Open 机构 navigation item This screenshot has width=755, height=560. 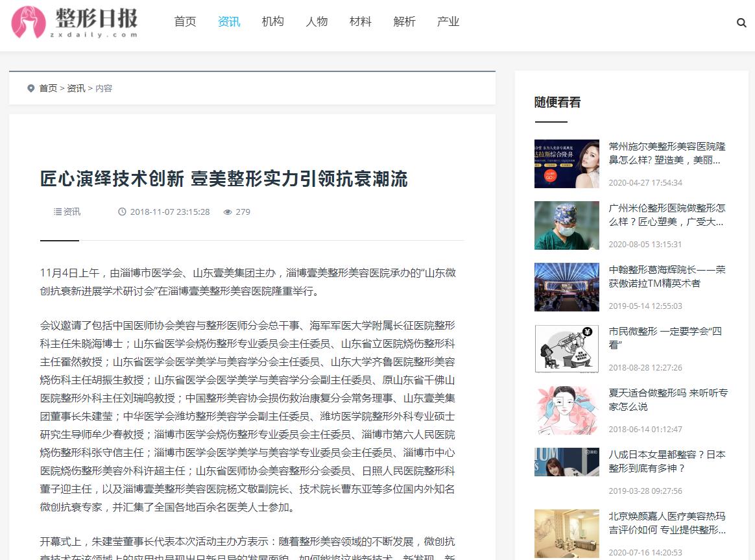tap(272, 21)
